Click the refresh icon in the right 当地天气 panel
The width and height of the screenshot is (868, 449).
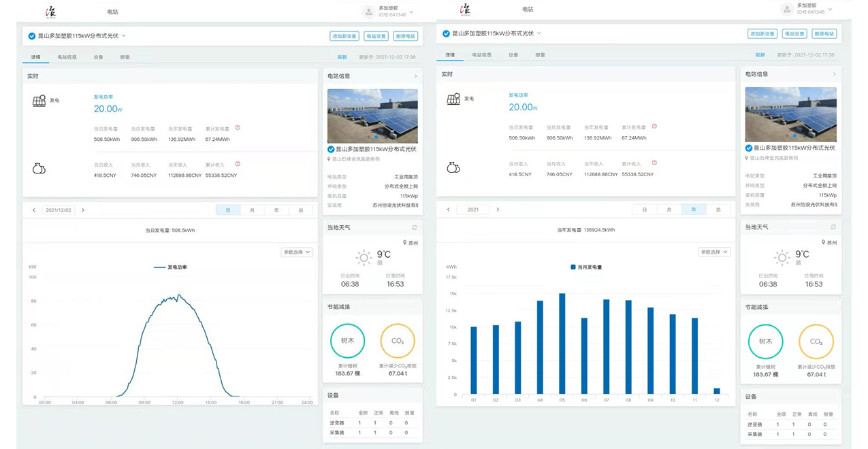[x=833, y=227]
